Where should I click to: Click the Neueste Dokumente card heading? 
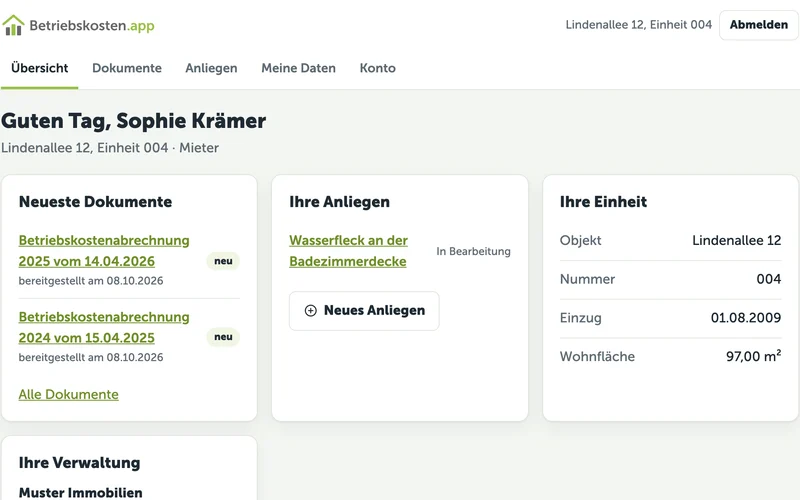(x=95, y=202)
